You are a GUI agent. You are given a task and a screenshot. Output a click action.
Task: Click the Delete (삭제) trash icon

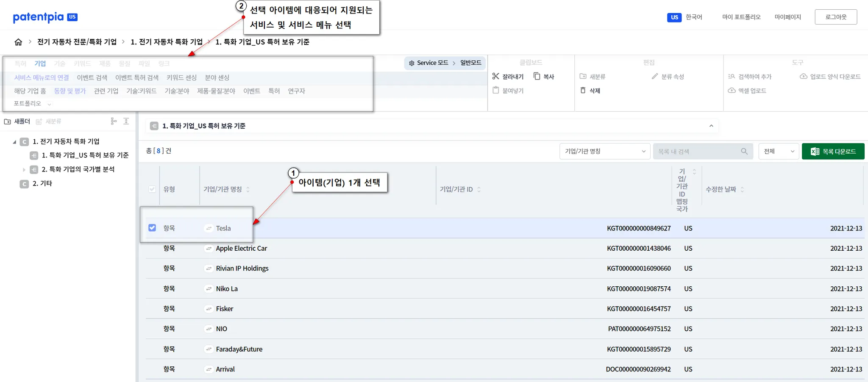(x=583, y=90)
